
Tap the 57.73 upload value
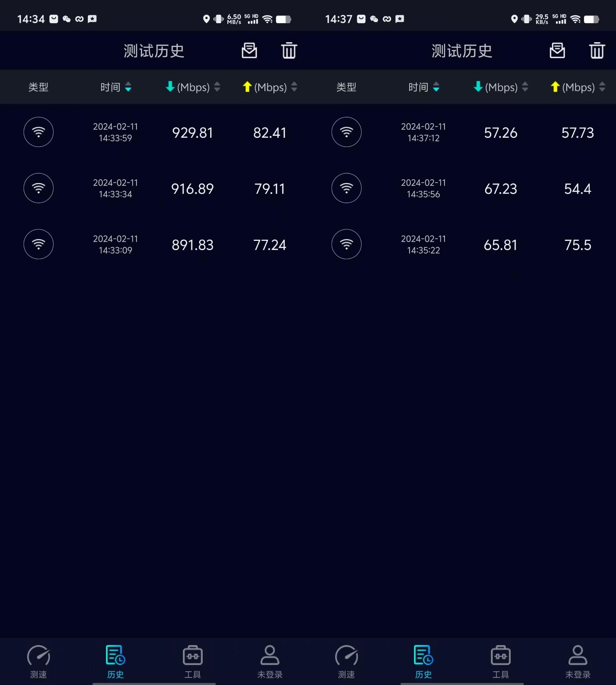tap(578, 133)
